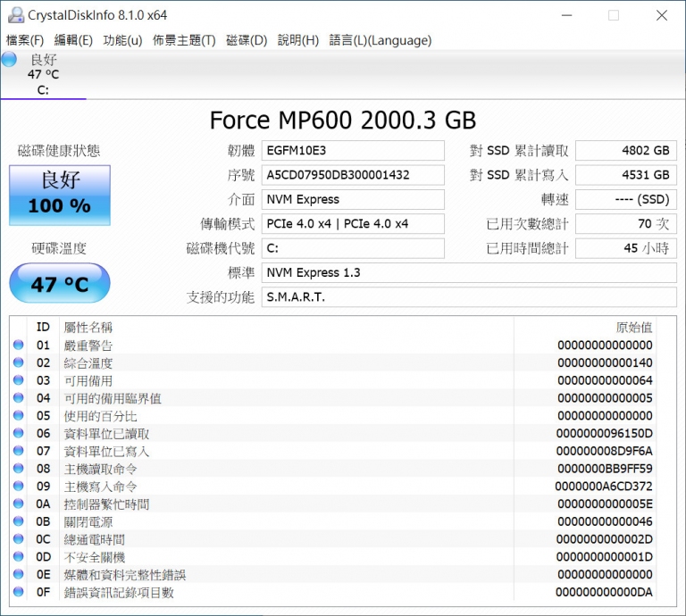Click the status dot for attribute 02 綜合溫度
Image resolution: width=686 pixels, height=616 pixels.
[x=19, y=362]
